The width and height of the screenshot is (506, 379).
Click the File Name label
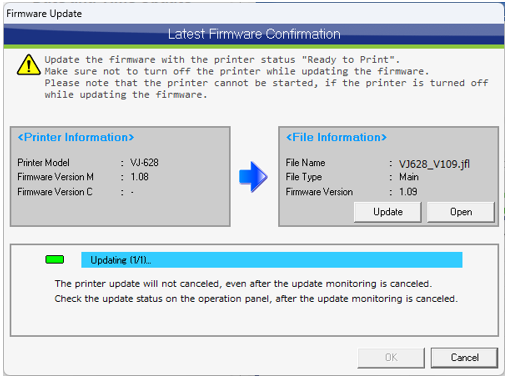point(305,163)
